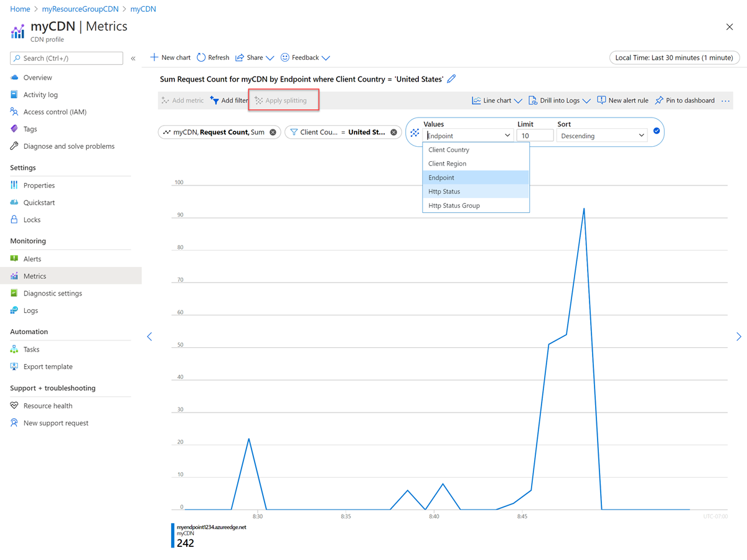Open the Local Time range selector
Image resolution: width=747 pixels, height=560 pixels.
[x=674, y=58]
